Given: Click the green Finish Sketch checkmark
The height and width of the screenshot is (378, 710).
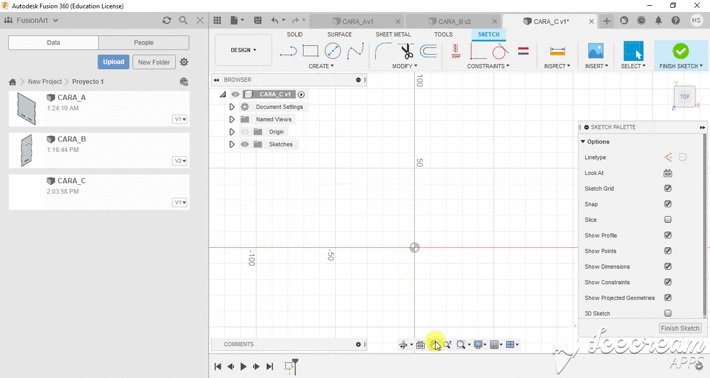Looking at the screenshot, I should 681,51.
